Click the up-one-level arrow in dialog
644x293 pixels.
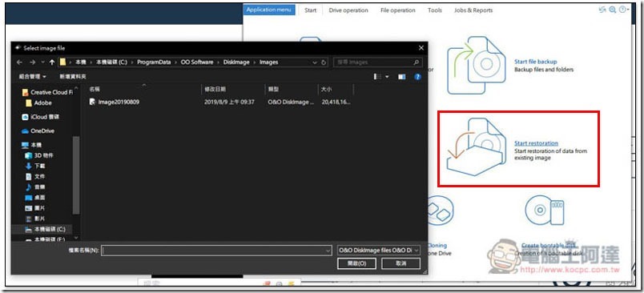[x=52, y=62]
